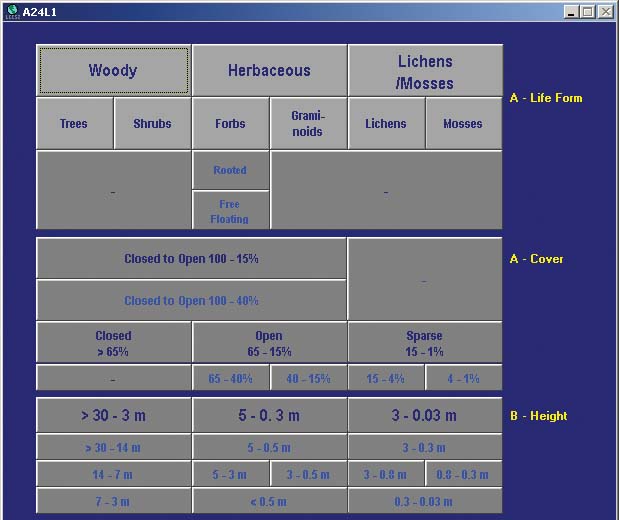This screenshot has height=520, width=619.
Task: Click the A24L1 window title bar icon
Action: 11,11
